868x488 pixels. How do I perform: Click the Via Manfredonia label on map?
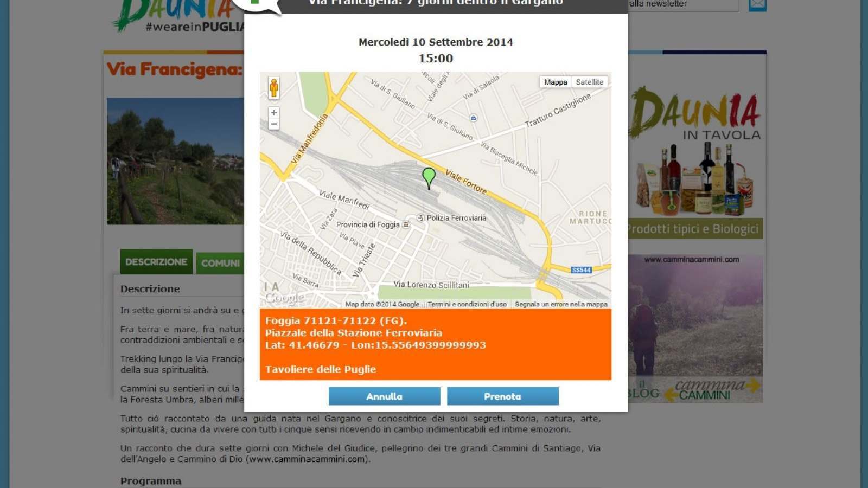point(310,138)
